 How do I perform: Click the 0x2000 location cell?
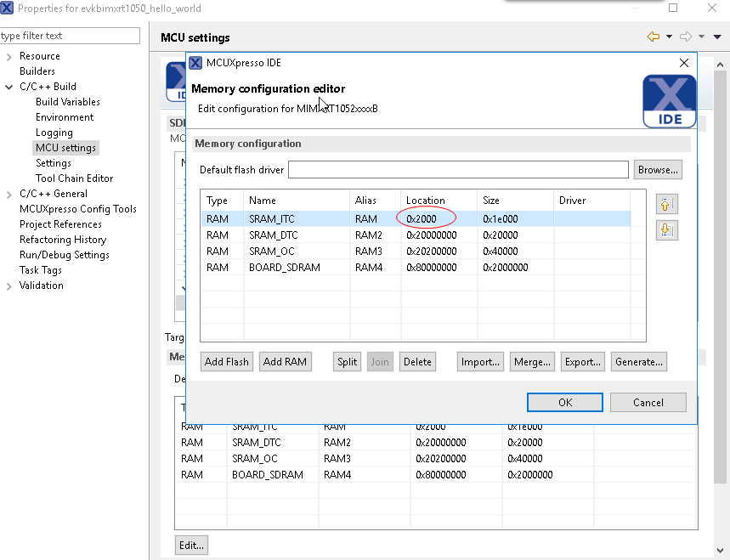tap(439, 218)
